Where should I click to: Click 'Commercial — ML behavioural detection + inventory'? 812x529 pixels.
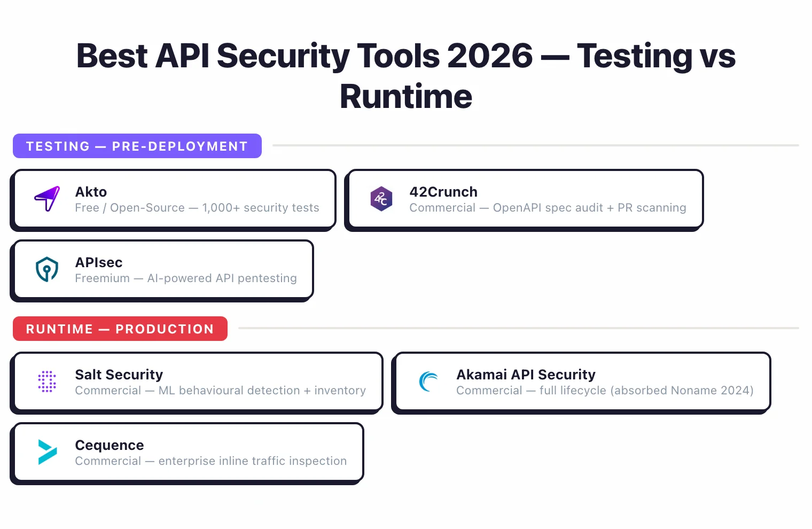(x=221, y=391)
